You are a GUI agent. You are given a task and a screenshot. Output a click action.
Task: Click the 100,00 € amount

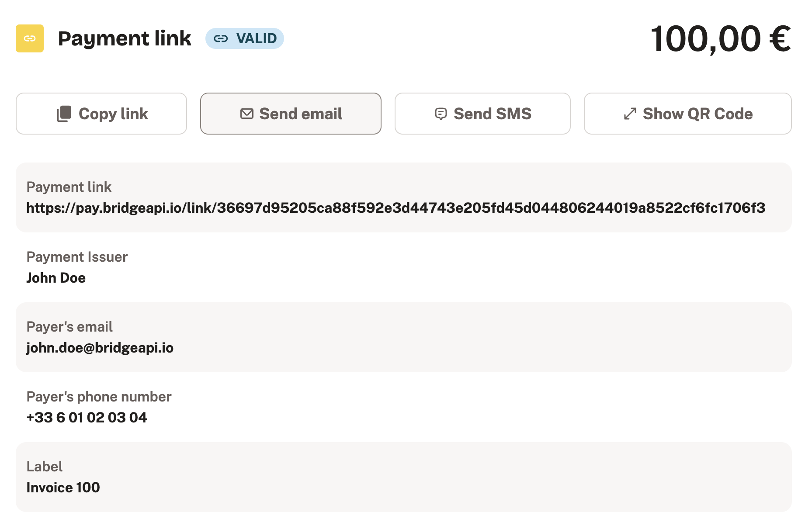click(721, 38)
